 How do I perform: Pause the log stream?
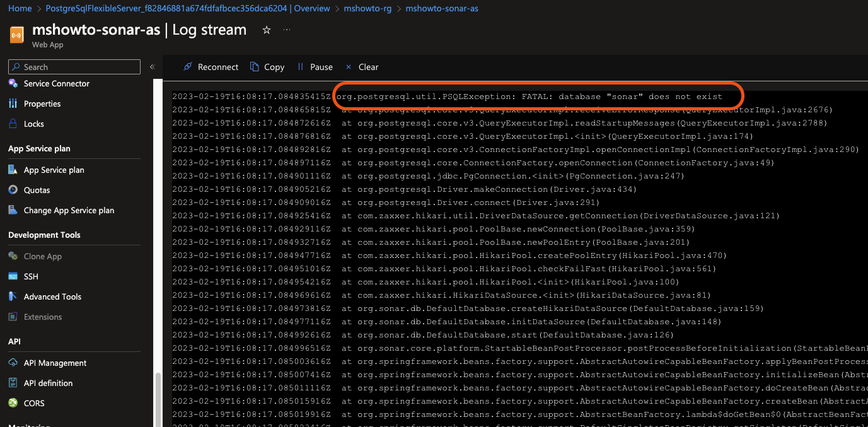point(315,67)
